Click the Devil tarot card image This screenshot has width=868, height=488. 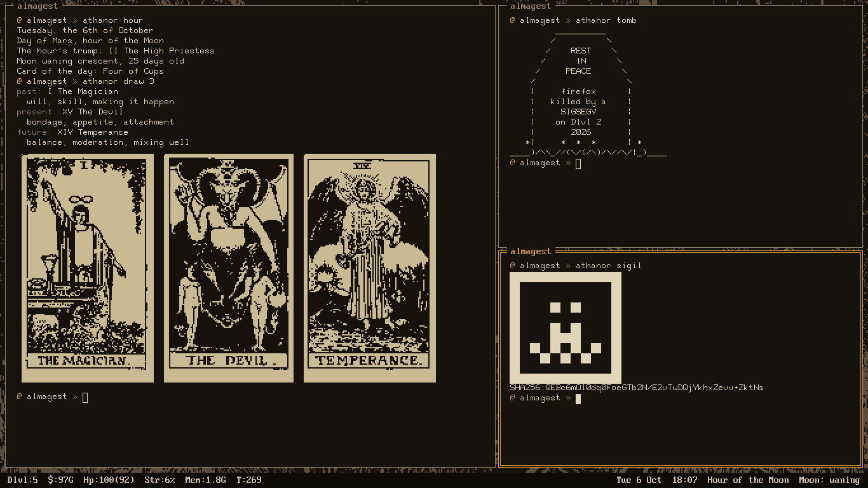(x=229, y=268)
